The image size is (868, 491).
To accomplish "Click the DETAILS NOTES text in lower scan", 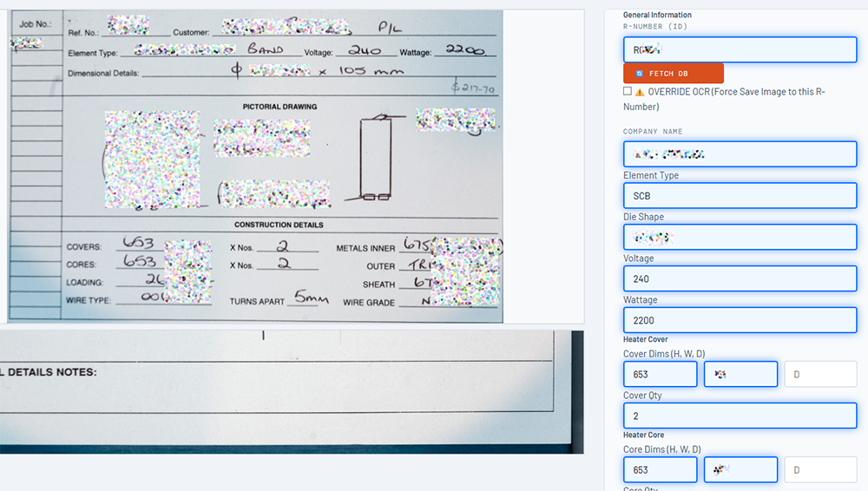I will click(52, 372).
